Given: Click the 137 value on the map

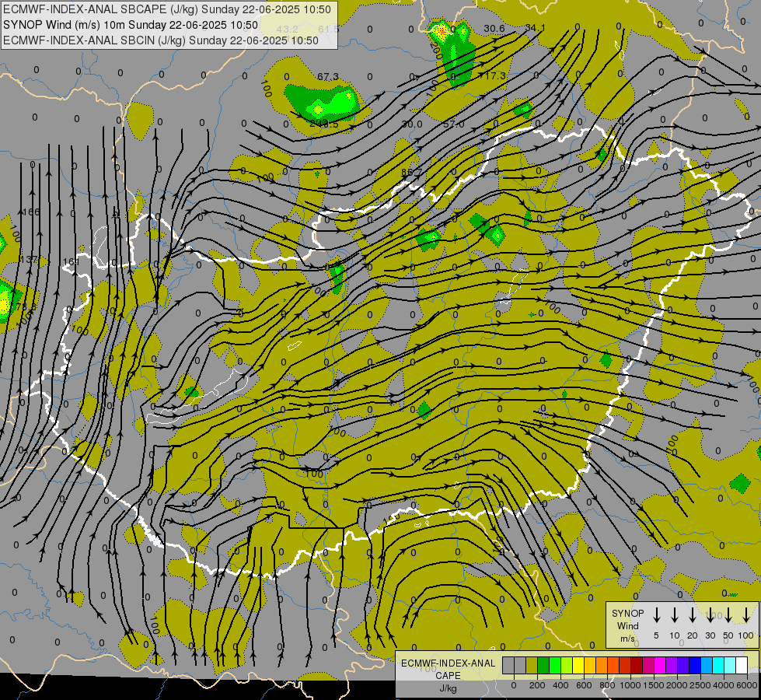Looking at the screenshot, I should 29,260.
